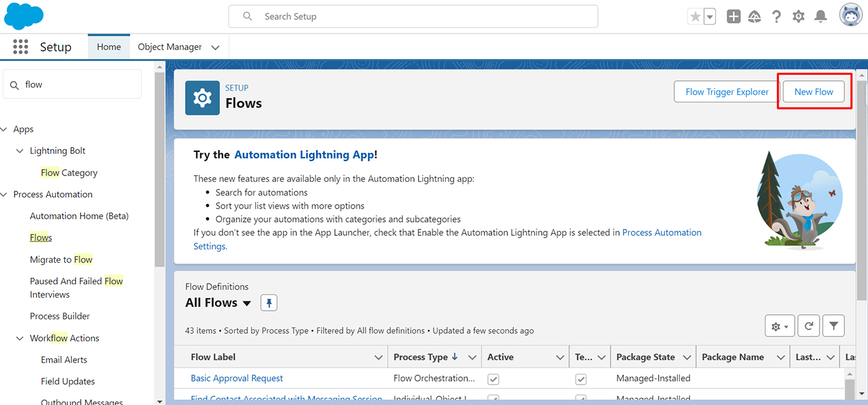Image resolution: width=868 pixels, height=405 pixels.
Task: Open the Help question mark icon
Action: [x=776, y=17]
